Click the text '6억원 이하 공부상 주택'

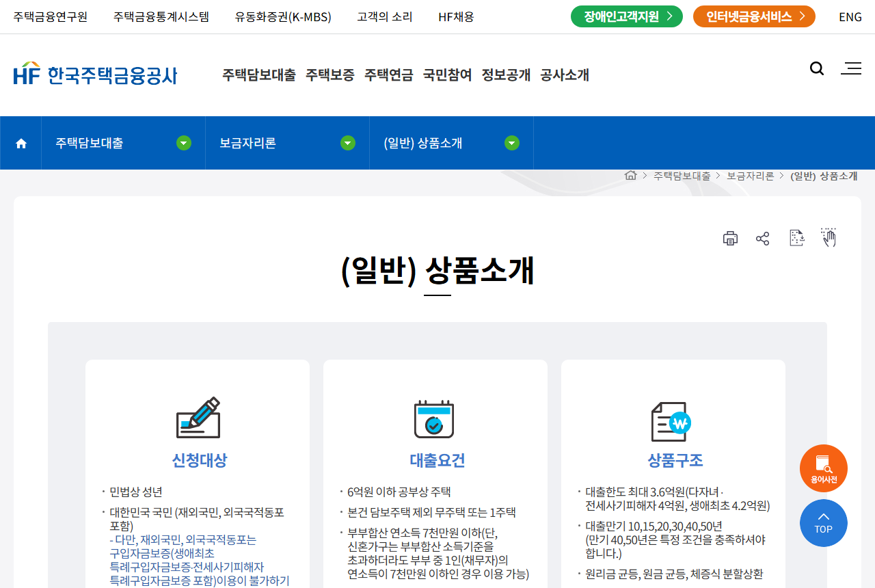(x=399, y=492)
